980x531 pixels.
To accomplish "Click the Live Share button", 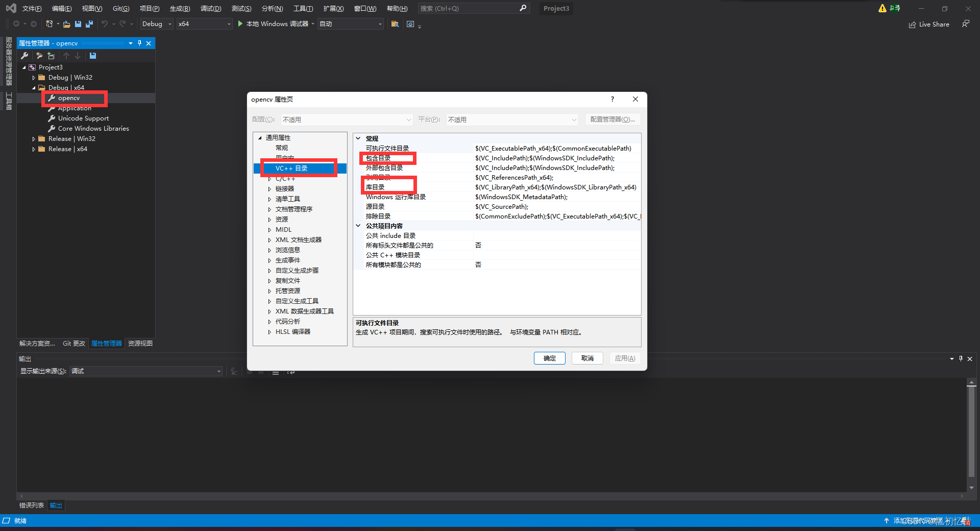I will coord(929,25).
